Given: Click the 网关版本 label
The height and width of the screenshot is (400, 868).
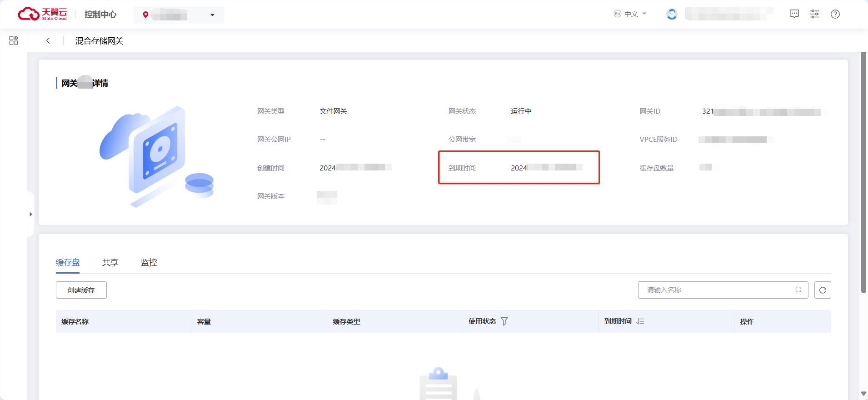Looking at the screenshot, I should pyautogui.click(x=271, y=196).
